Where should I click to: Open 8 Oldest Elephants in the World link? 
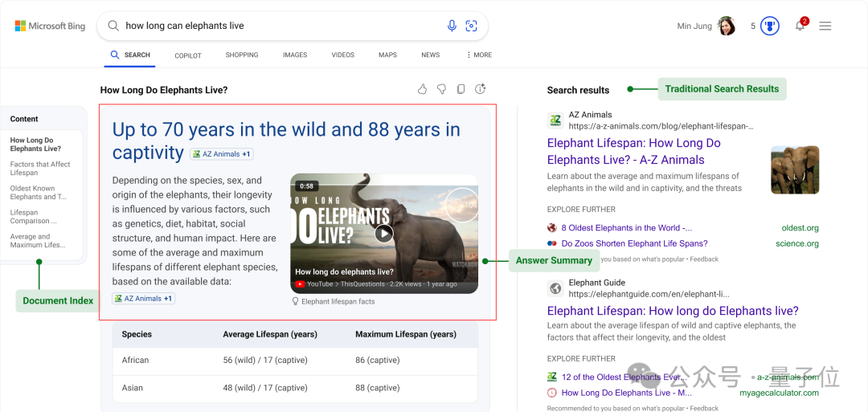(x=627, y=228)
